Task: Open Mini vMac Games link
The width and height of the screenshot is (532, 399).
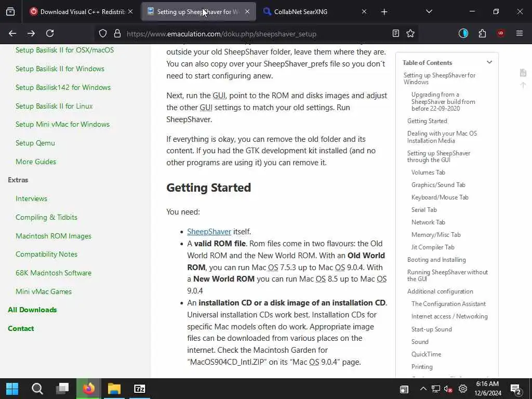Action: tap(44, 291)
